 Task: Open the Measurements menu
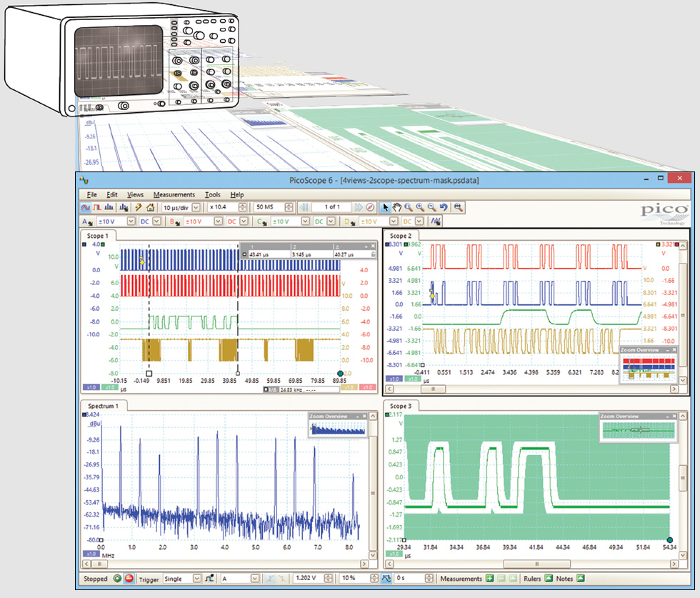[174, 195]
